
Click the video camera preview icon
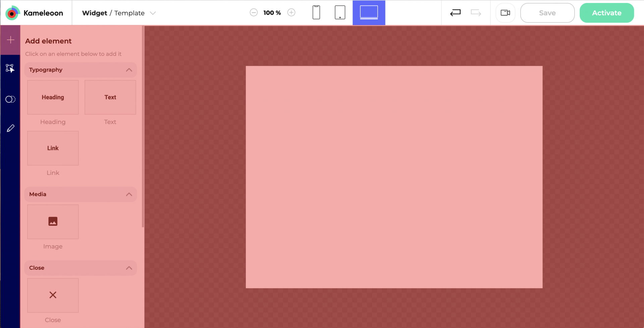click(505, 13)
